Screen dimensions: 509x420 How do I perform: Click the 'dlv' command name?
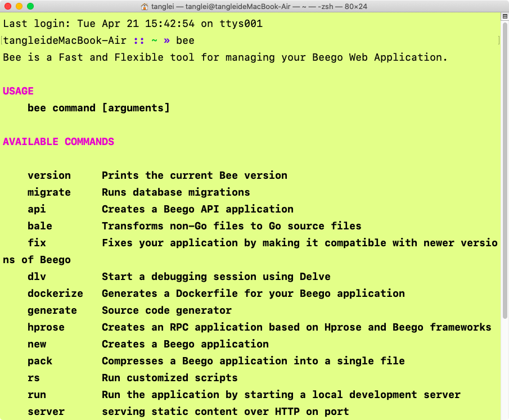tap(37, 277)
